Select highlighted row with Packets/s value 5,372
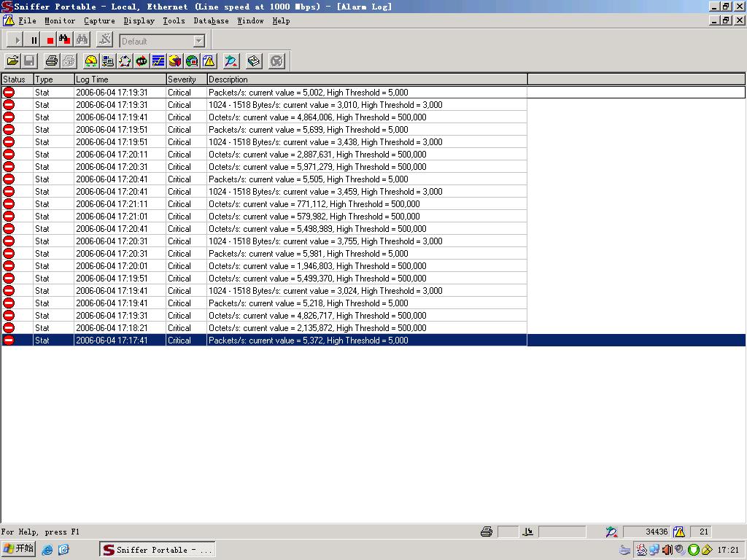747x560 pixels. pos(373,340)
